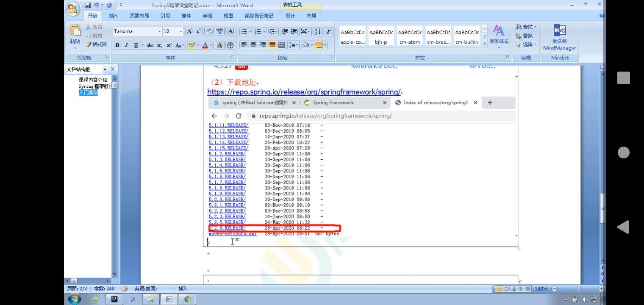Open the Windows Start menu
Image resolution: width=644 pixels, height=305 pixels.
74,299
